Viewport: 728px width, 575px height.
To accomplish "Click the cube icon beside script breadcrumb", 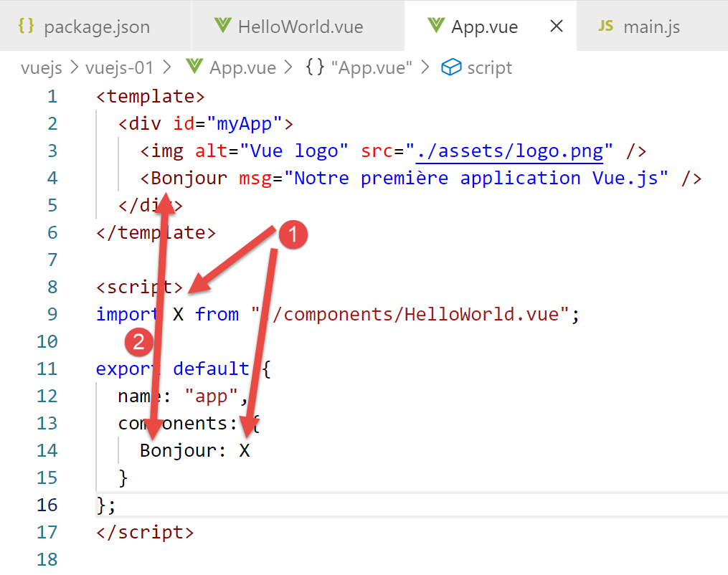I will [x=450, y=68].
